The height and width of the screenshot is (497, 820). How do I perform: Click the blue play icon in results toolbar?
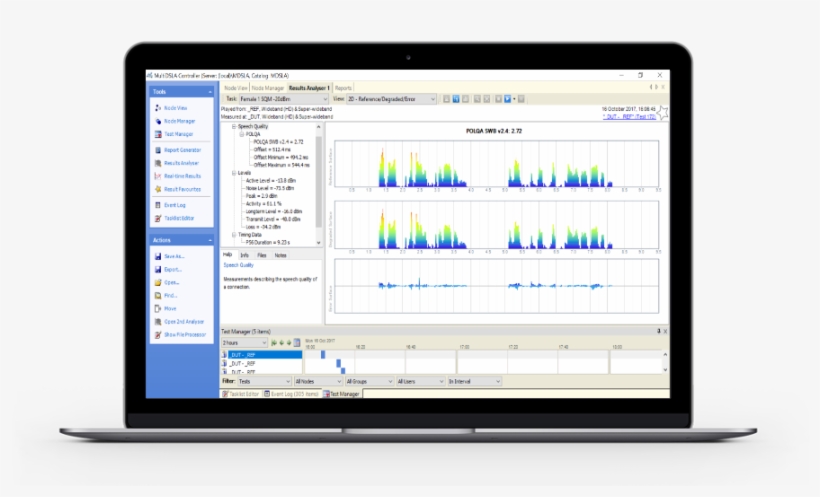pyautogui.click(x=507, y=99)
